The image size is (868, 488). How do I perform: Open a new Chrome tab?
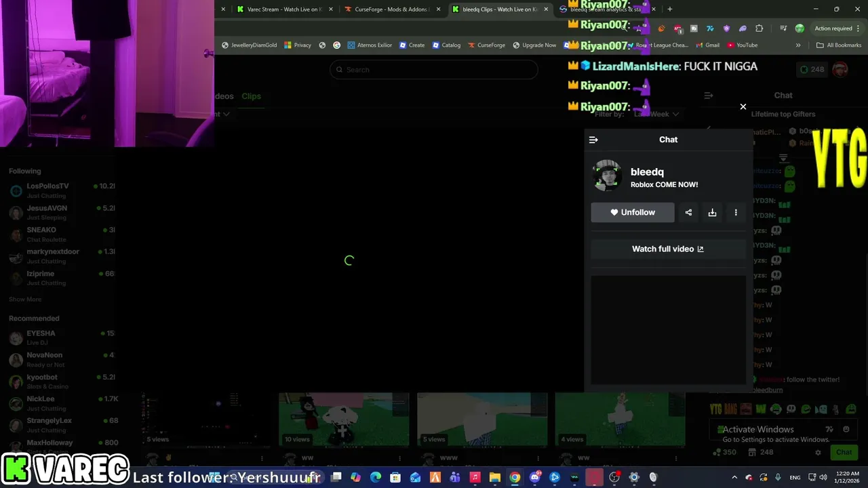670,9
